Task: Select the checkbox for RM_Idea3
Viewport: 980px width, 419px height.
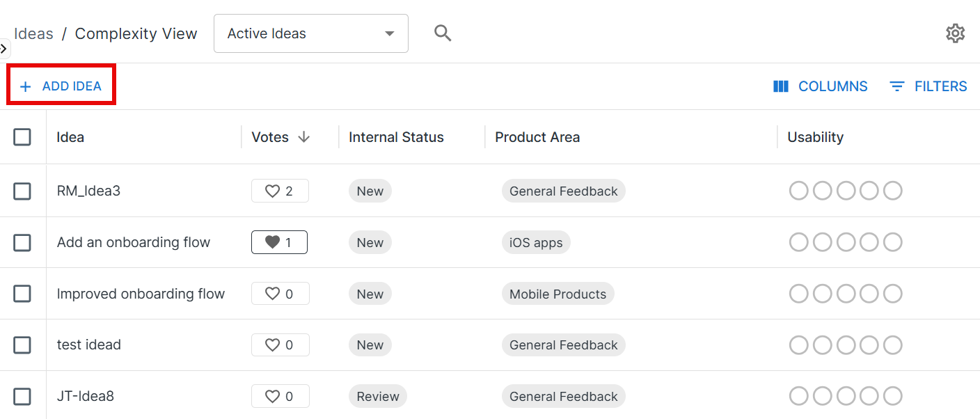Action: [x=22, y=190]
